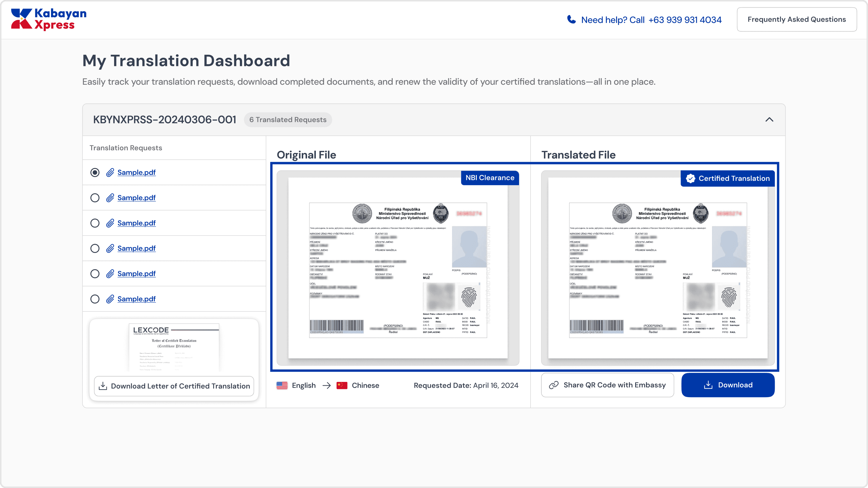Click paperclip icon of last Sample.pdf
Viewport: 868px width, 488px height.
click(x=110, y=299)
